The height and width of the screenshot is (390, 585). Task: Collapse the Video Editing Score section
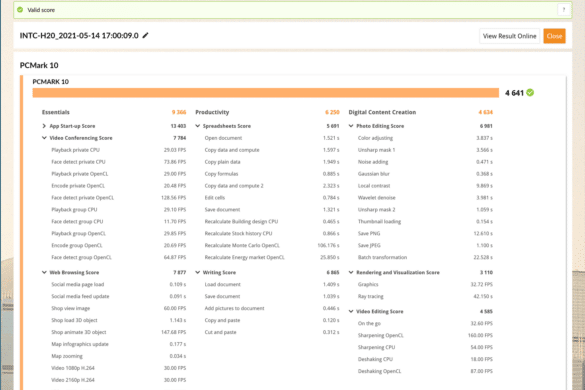click(351, 311)
